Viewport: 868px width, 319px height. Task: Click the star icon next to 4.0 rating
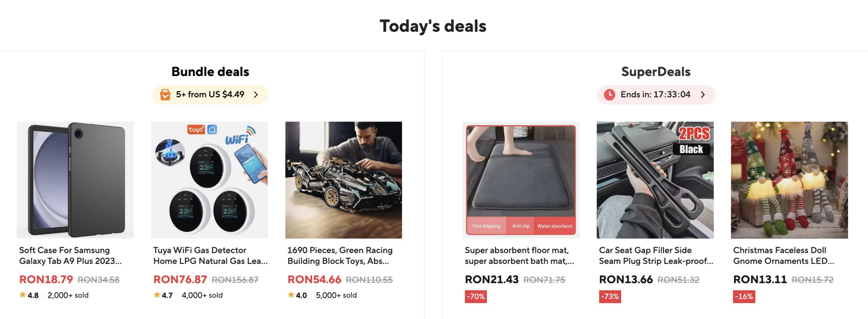[291, 295]
